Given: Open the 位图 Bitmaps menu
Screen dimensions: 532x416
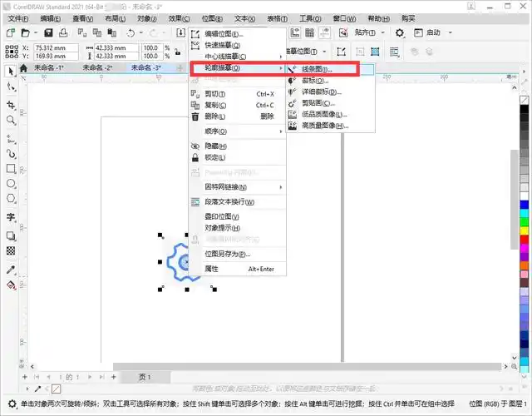Looking at the screenshot, I should tap(212, 18).
